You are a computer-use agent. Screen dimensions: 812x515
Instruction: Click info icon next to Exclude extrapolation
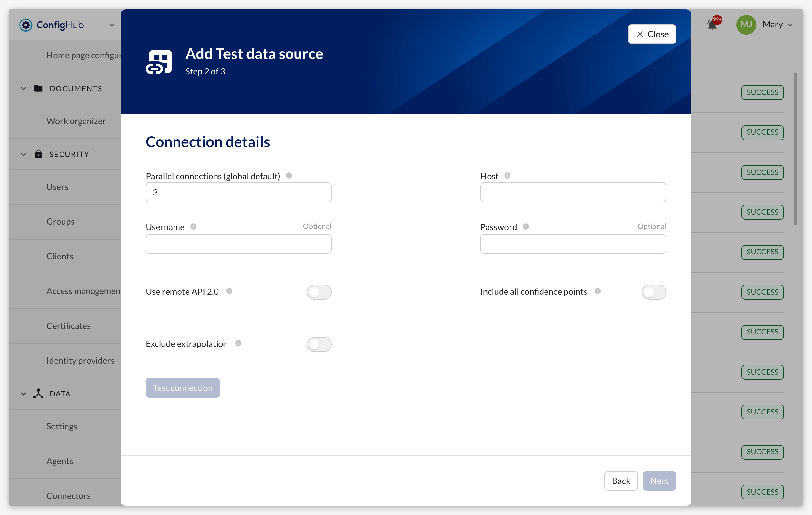click(x=238, y=343)
